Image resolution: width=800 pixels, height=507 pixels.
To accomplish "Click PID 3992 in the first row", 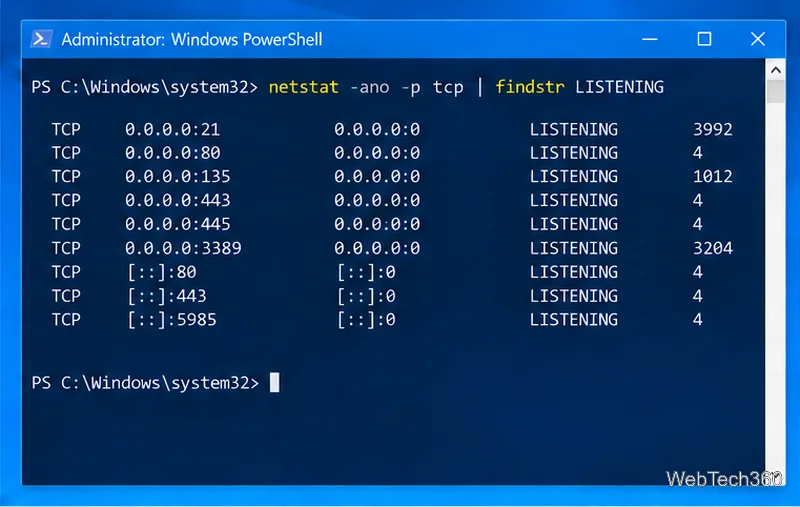I will point(713,130).
